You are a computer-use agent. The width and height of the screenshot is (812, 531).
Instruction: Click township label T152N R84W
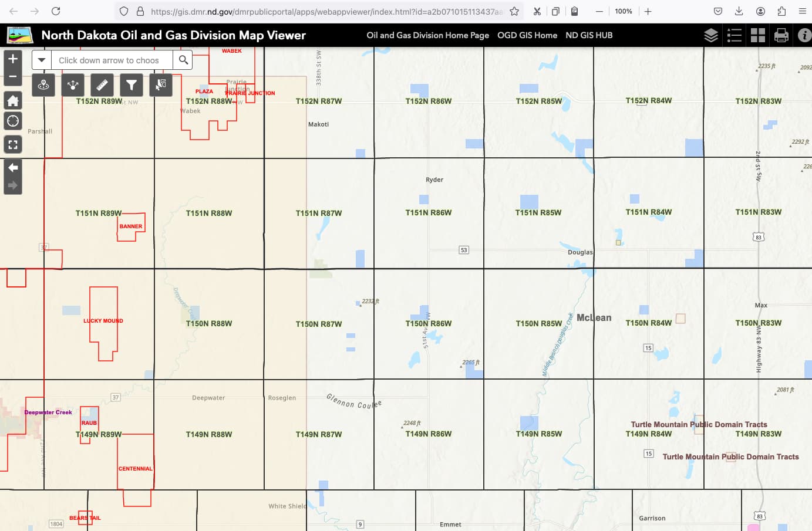tap(649, 101)
